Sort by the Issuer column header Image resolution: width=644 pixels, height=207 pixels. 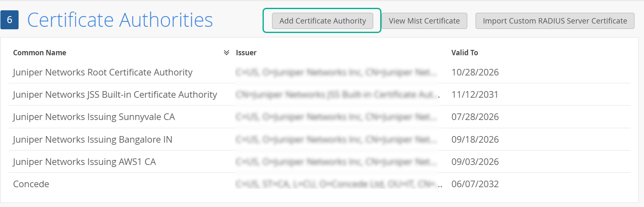(246, 53)
